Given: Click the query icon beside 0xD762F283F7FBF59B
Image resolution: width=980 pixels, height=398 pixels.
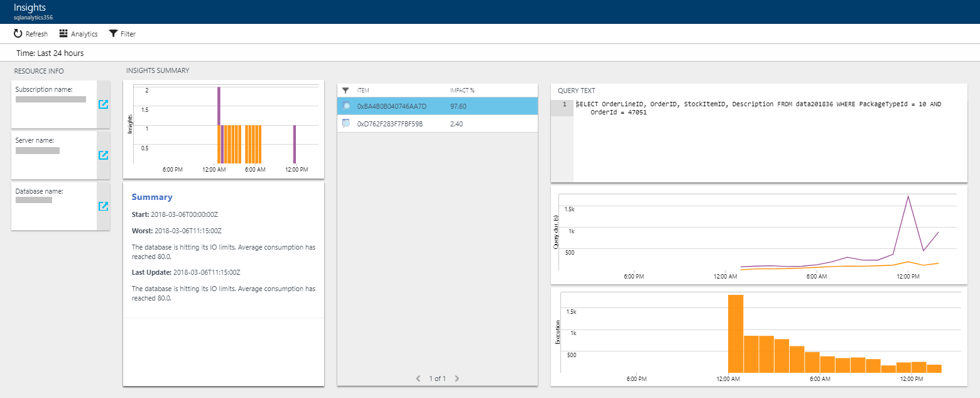Looking at the screenshot, I should pos(347,123).
